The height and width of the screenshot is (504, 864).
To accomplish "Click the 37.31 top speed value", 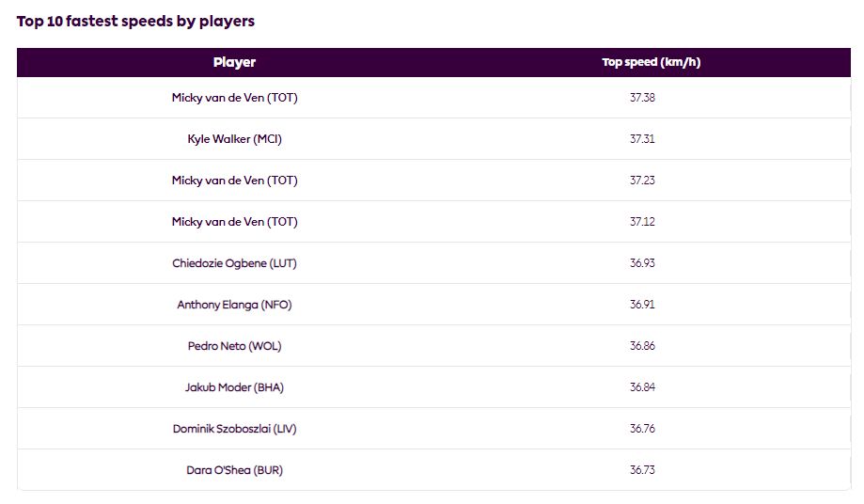I will tap(642, 139).
